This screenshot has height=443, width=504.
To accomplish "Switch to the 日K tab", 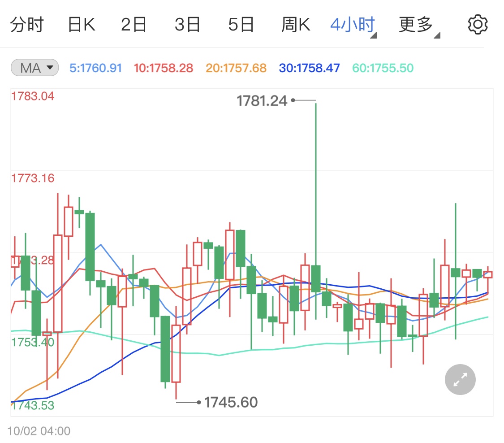I will click(82, 24).
